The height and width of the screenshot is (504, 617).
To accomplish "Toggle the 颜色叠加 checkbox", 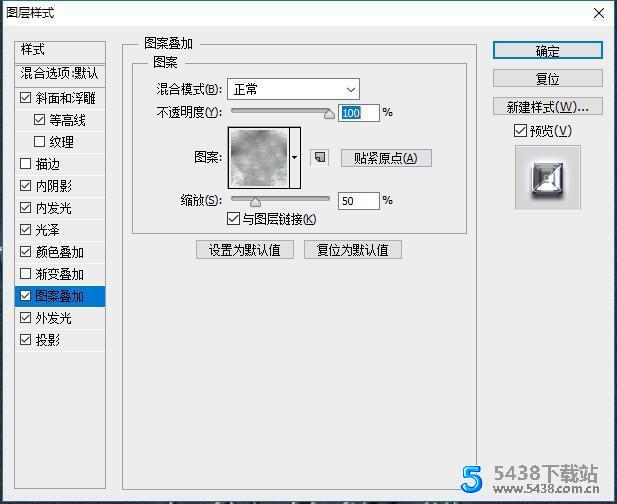I will click(26, 251).
